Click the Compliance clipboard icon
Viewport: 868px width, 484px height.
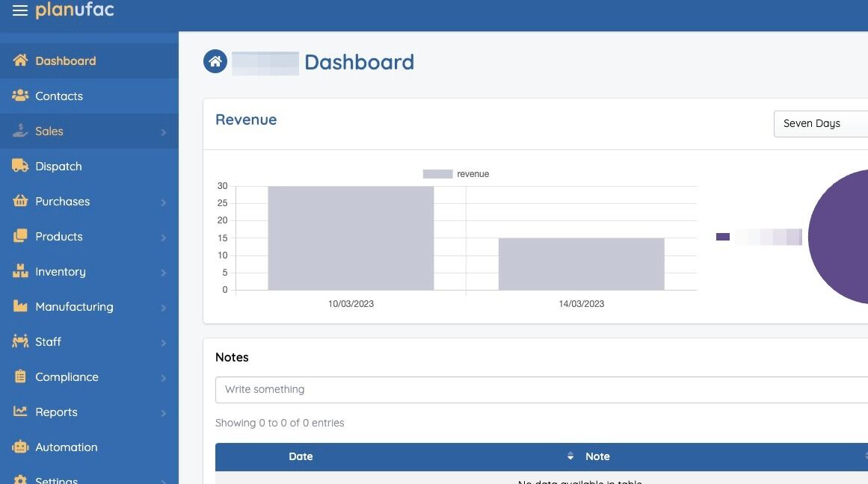[20, 376]
